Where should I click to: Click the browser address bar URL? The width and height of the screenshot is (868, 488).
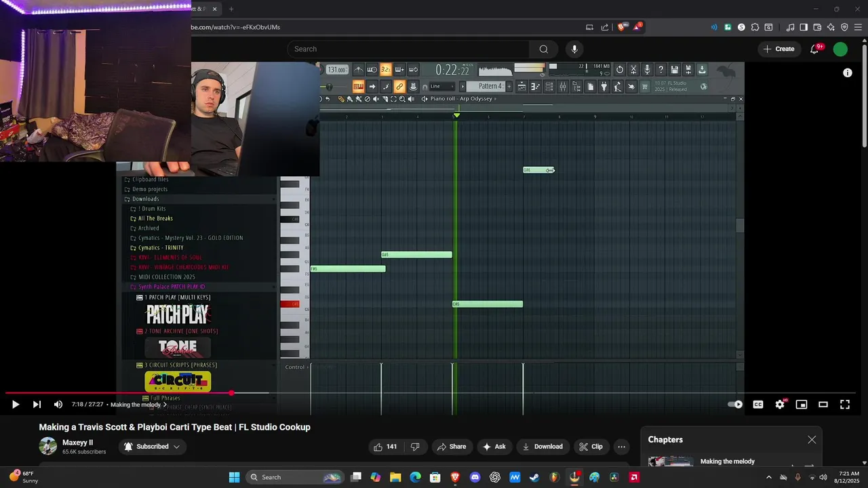tap(235, 27)
